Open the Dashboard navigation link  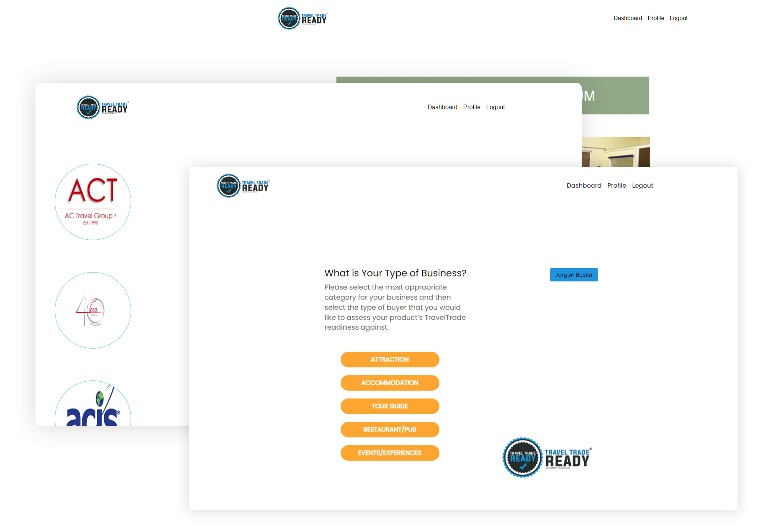click(583, 186)
